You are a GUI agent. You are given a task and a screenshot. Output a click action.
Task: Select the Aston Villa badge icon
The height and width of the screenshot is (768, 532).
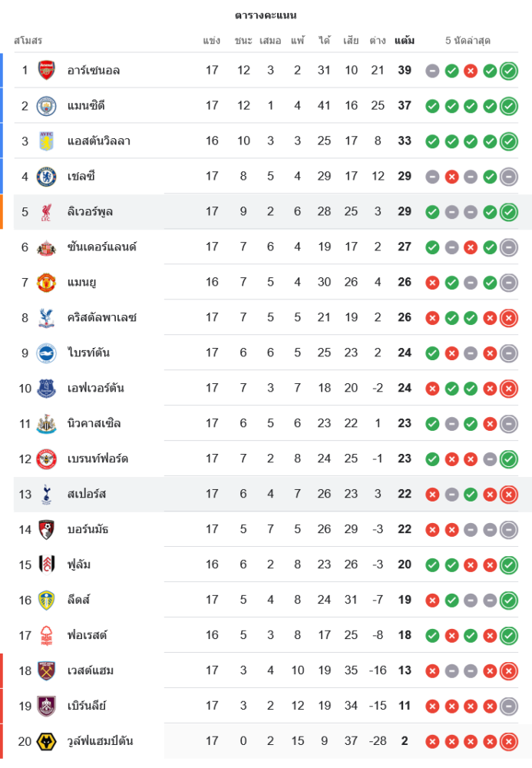[x=47, y=141]
